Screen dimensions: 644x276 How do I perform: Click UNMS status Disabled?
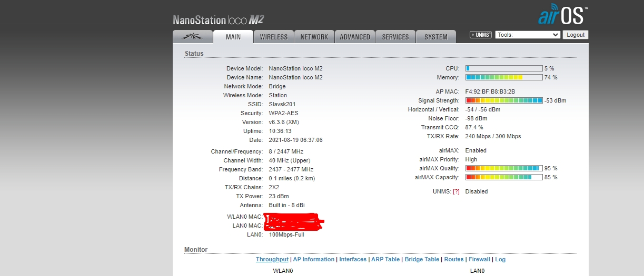(477, 191)
